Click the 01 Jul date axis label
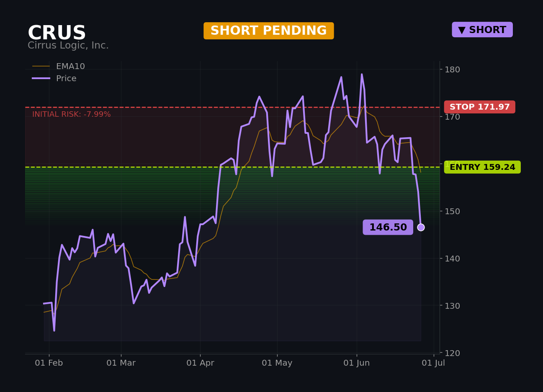The height and width of the screenshot is (392, 543). pos(433,363)
